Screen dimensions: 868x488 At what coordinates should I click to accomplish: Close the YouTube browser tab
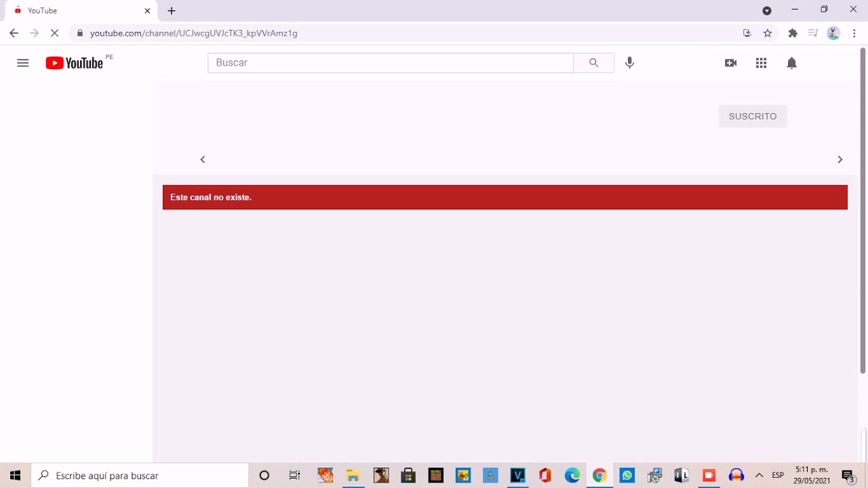point(147,11)
